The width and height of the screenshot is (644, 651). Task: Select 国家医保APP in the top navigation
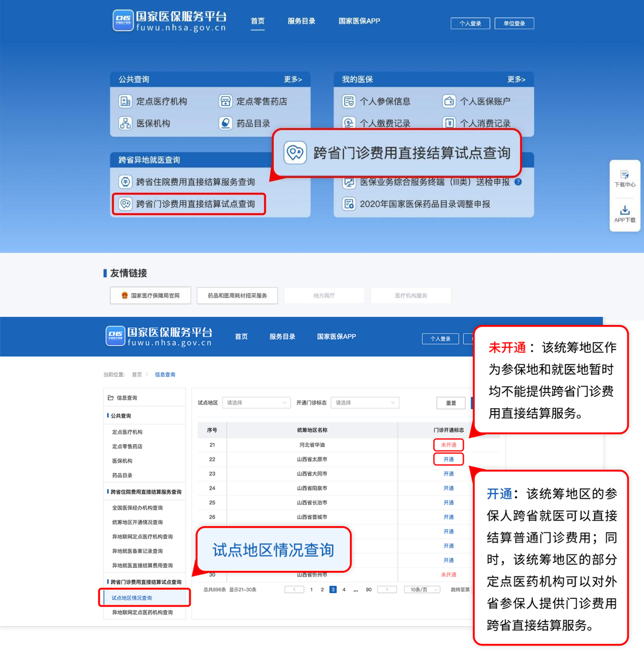359,21
